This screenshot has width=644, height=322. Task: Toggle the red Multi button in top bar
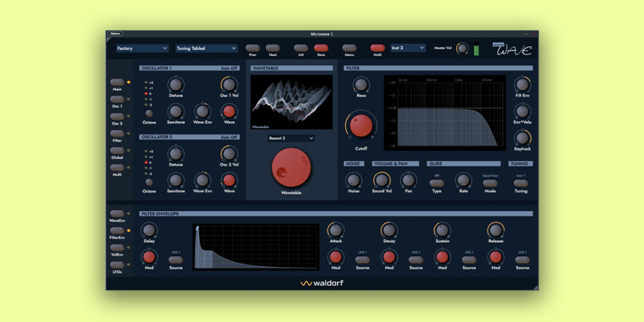[x=377, y=48]
